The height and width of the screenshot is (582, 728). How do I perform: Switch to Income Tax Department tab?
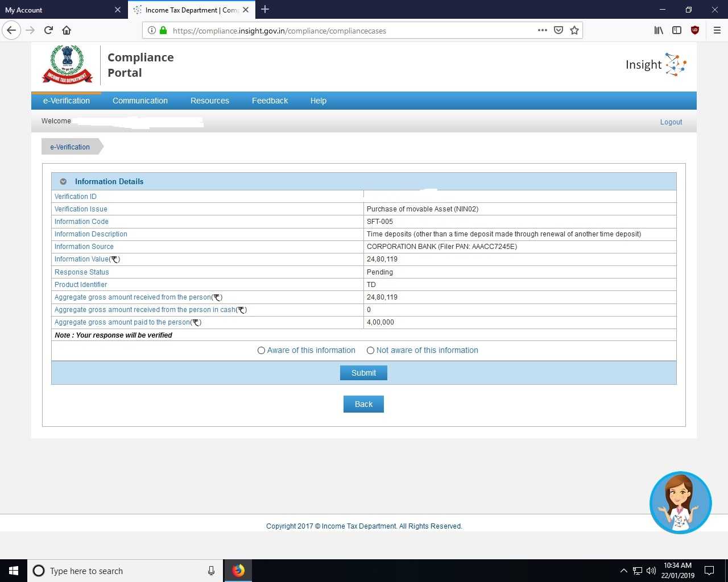point(192,10)
